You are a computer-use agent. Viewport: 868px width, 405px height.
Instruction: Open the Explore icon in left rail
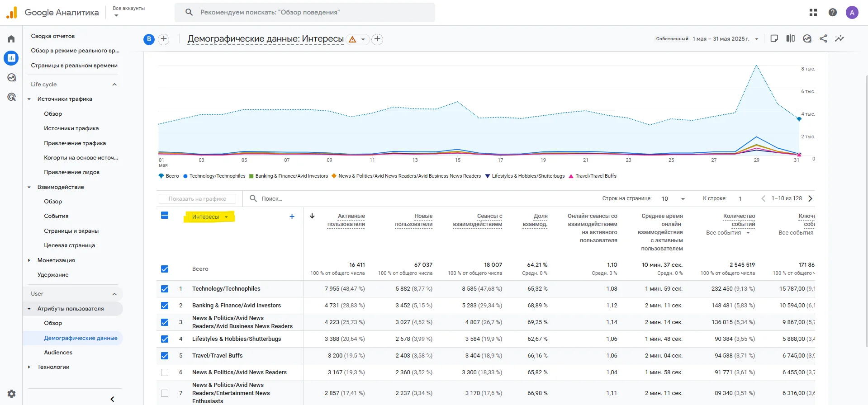(11, 77)
